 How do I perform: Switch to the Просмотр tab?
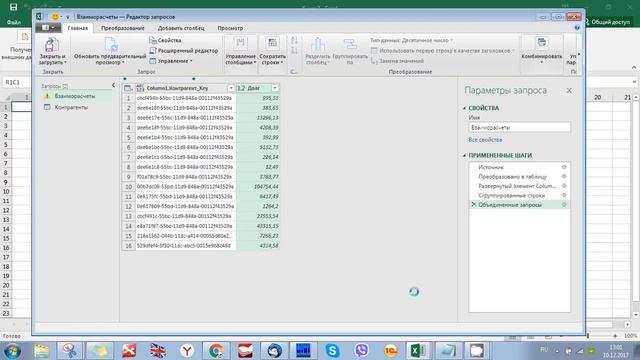pos(230,28)
